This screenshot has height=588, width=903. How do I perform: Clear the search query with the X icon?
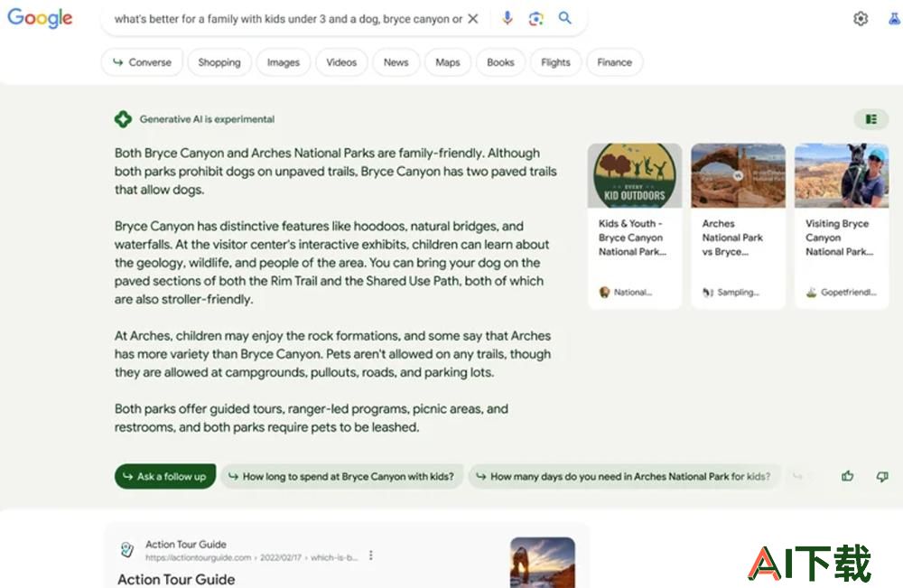473,19
